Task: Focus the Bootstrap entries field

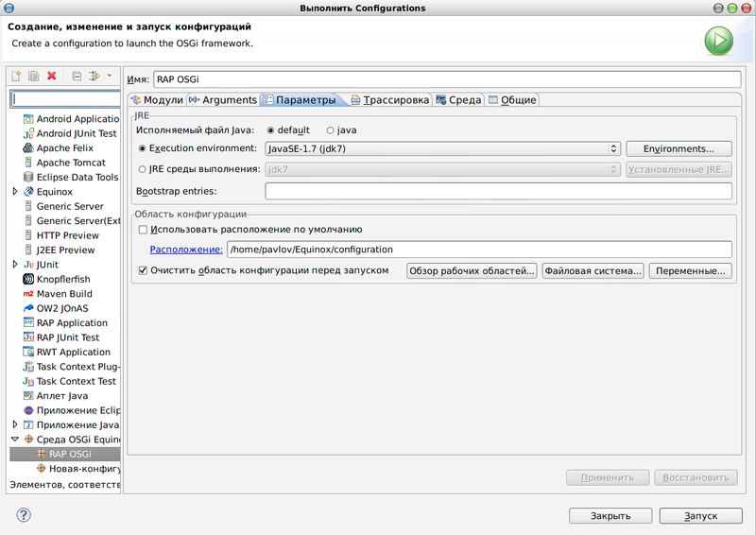Action: click(499, 191)
